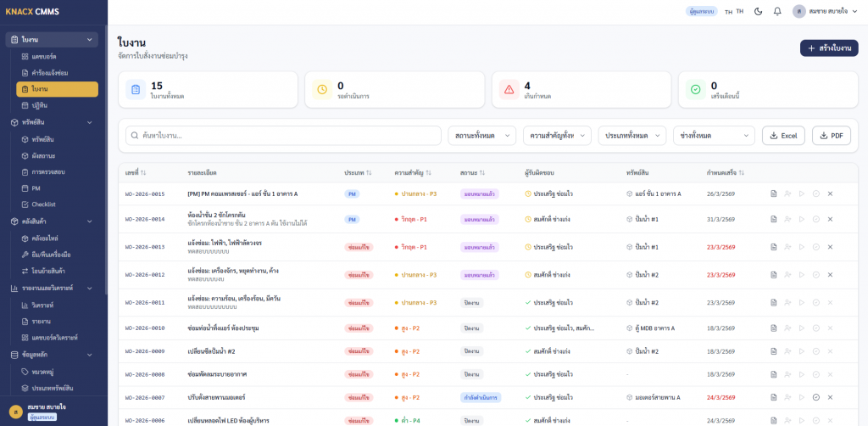Export the list with the Excel button

coord(783,136)
